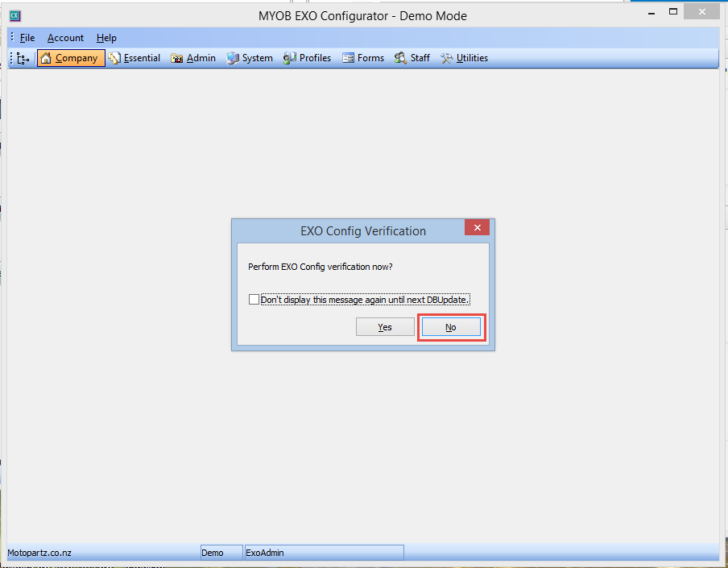The image size is (728, 568).
Task: Open the Utilities section
Action: 464,58
